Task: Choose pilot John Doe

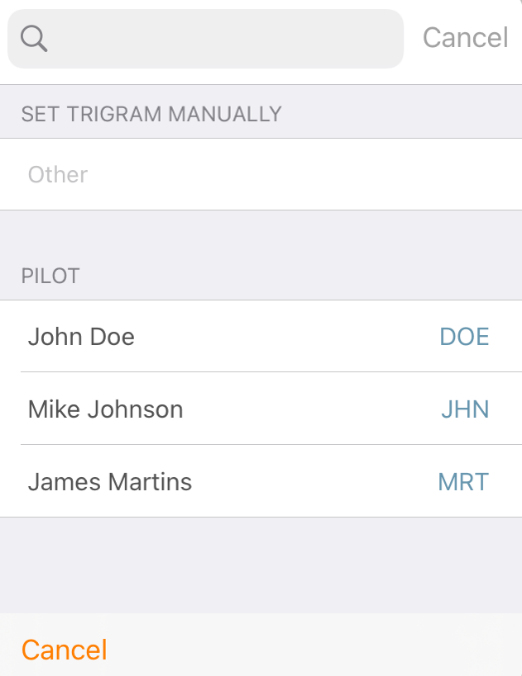Action: pos(261,336)
